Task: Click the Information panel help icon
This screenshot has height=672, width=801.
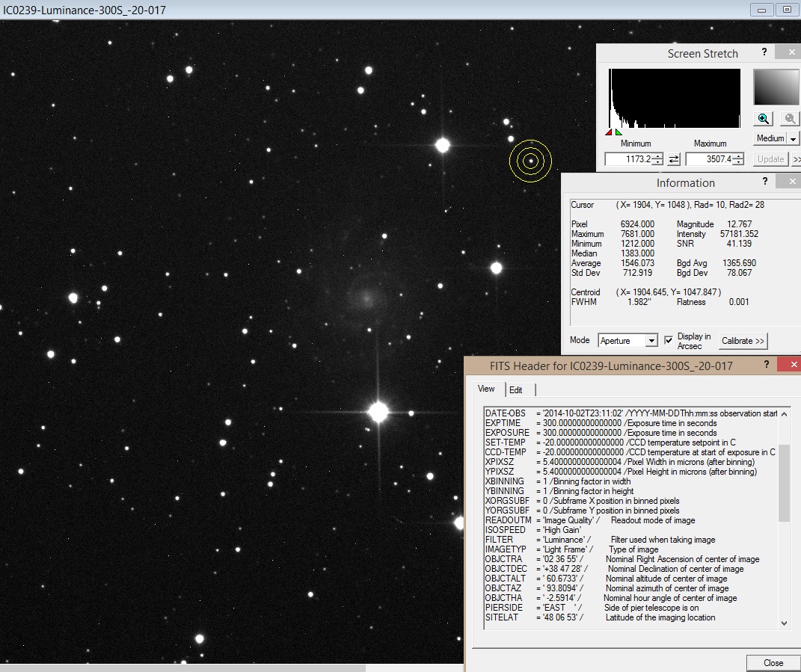Action: 764,182
